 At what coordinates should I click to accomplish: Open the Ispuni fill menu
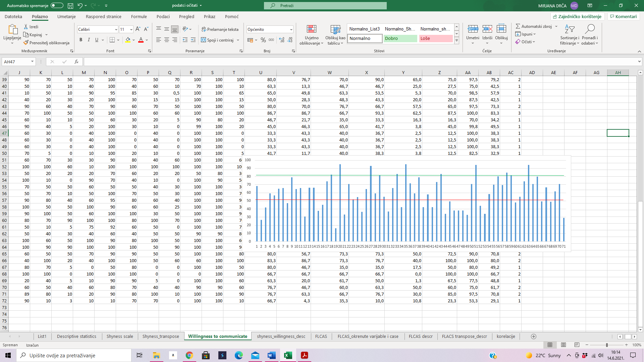pyautogui.click(x=526, y=34)
